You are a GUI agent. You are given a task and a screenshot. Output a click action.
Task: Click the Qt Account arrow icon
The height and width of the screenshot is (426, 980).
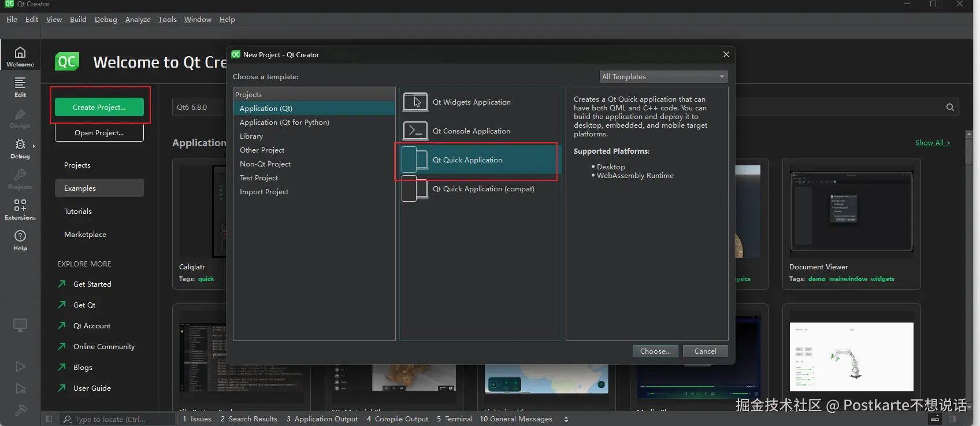62,325
